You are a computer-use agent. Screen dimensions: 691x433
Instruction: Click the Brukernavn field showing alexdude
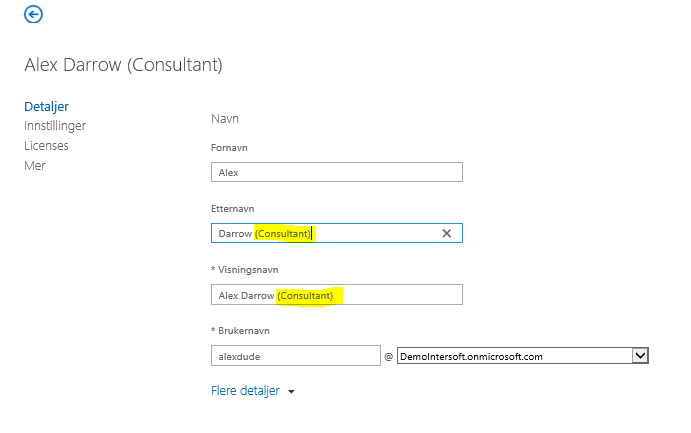coord(296,356)
